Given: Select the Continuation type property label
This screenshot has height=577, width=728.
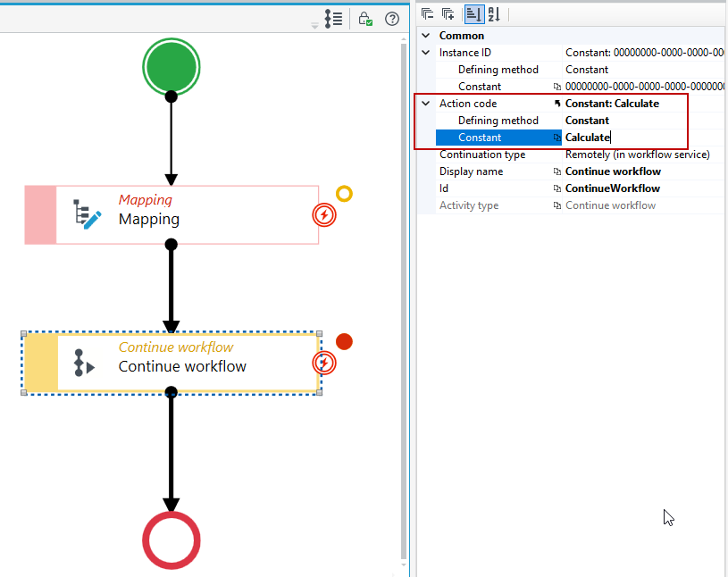Looking at the screenshot, I should pyautogui.click(x=482, y=155).
